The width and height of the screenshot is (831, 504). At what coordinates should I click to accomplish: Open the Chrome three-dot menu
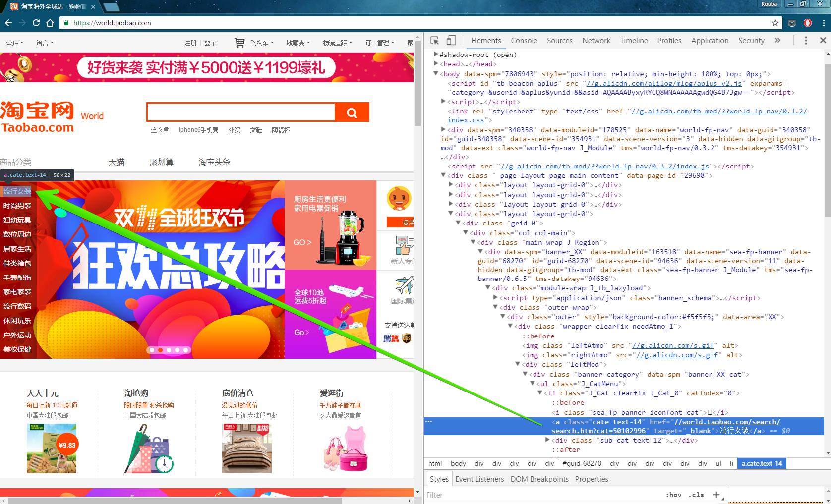point(823,23)
